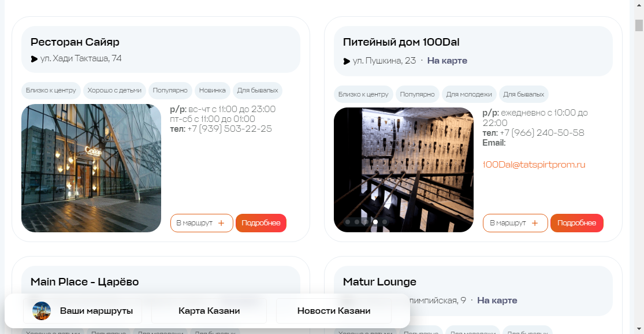Viewport: 644px width, 334px height.
Task: Click the location pin icon beside ул. Хади Такташа, 74
Action: click(x=34, y=59)
